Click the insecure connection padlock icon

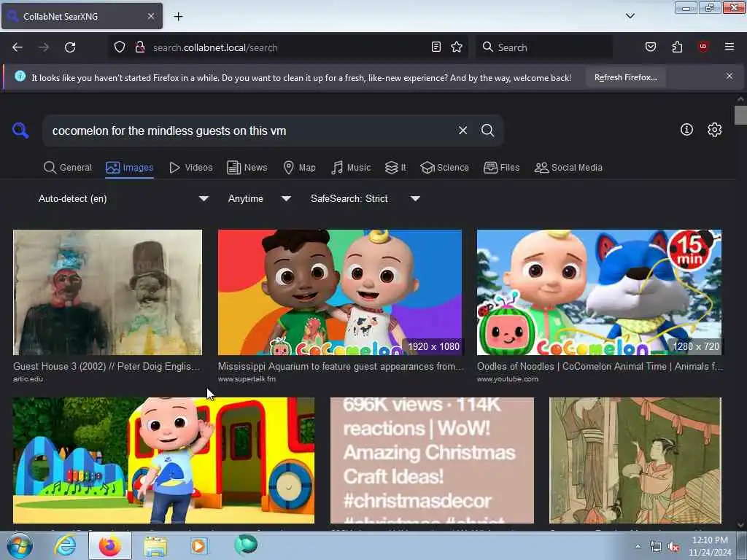tap(139, 47)
